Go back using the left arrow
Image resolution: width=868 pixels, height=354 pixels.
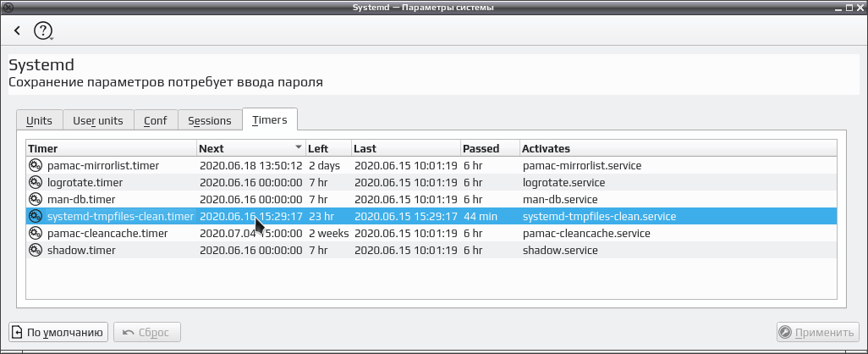17,30
